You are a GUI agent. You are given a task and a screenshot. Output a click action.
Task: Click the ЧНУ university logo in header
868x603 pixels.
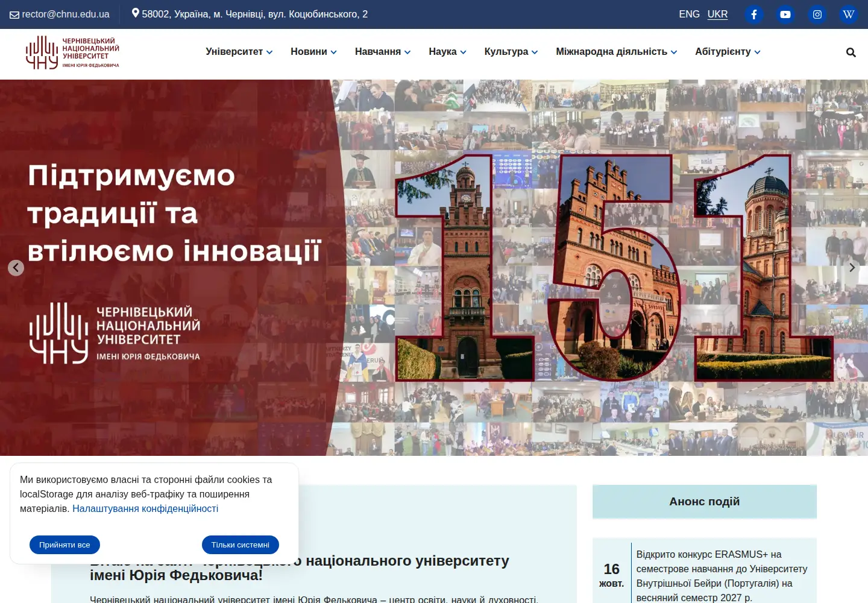(x=72, y=52)
